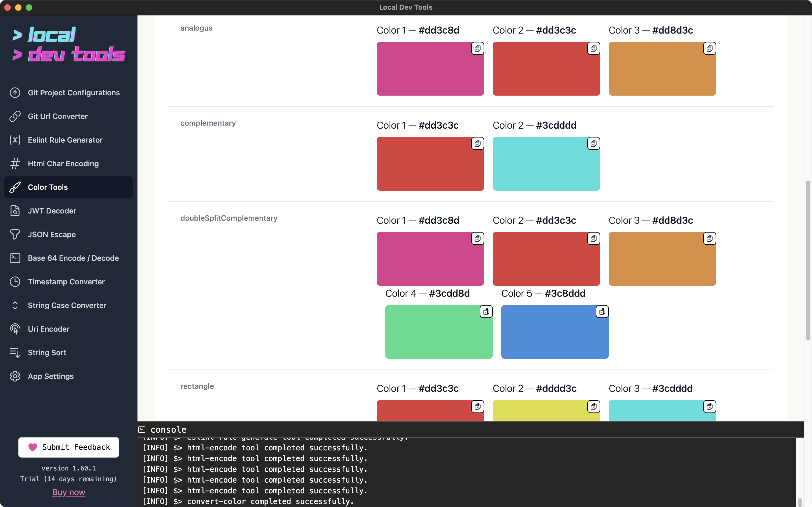This screenshot has width=812, height=507.
Task: Open App Settings
Action: coord(69,376)
